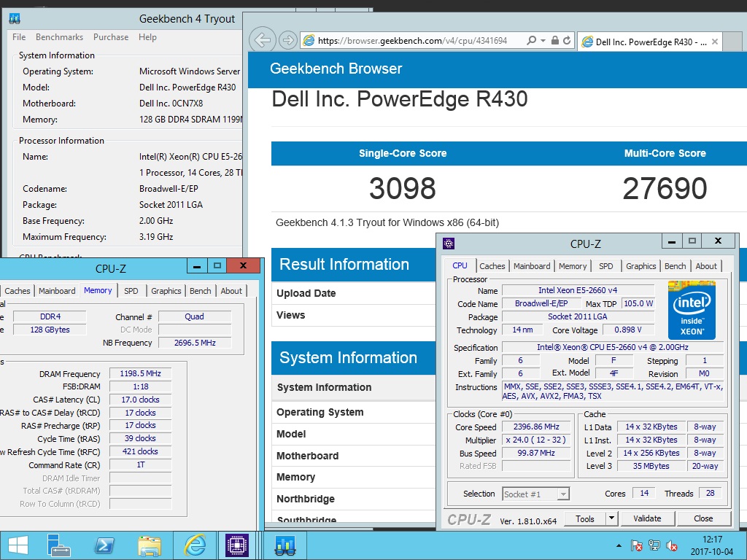Launch PowerShell from the taskbar
The height and width of the screenshot is (560, 747).
(104, 545)
